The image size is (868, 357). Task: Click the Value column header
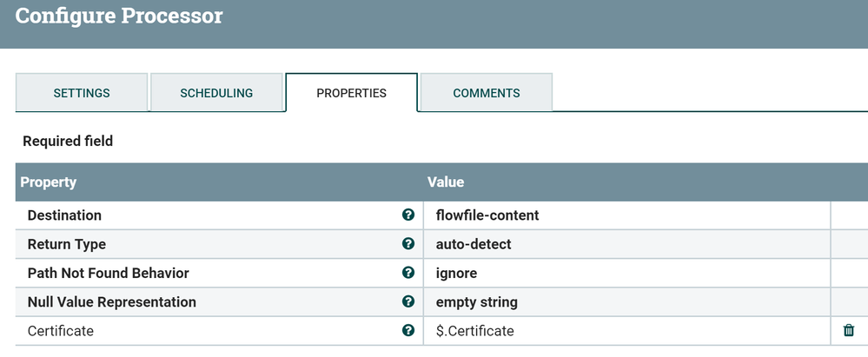(x=446, y=182)
